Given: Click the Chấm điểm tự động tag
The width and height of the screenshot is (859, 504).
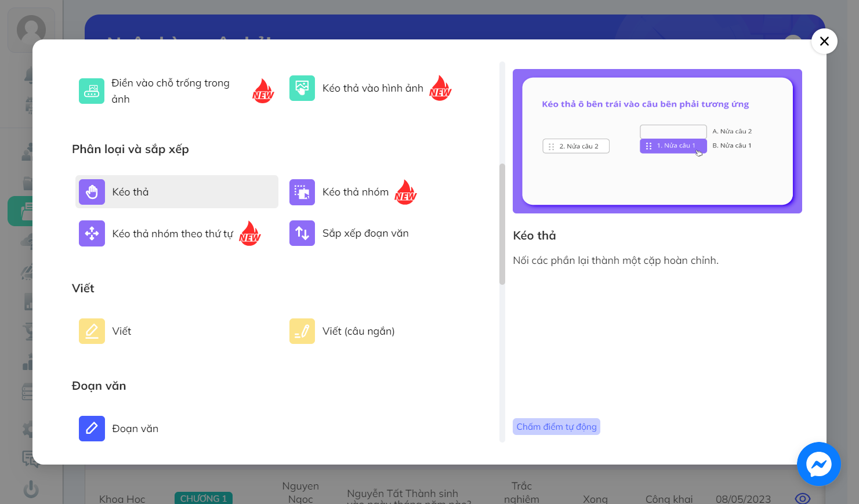Looking at the screenshot, I should (556, 427).
